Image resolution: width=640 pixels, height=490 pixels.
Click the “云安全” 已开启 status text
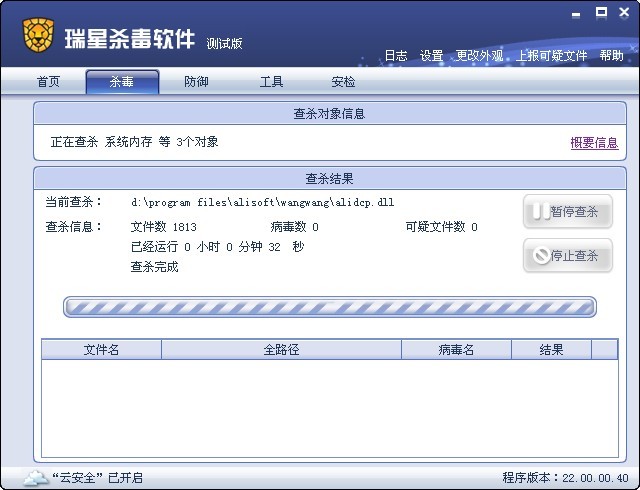click(97, 477)
